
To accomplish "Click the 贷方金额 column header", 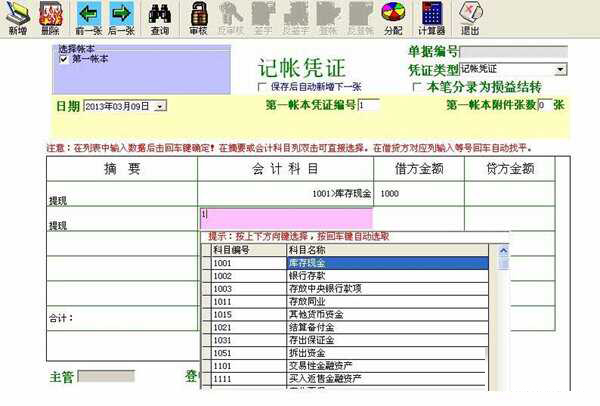I will [510, 168].
